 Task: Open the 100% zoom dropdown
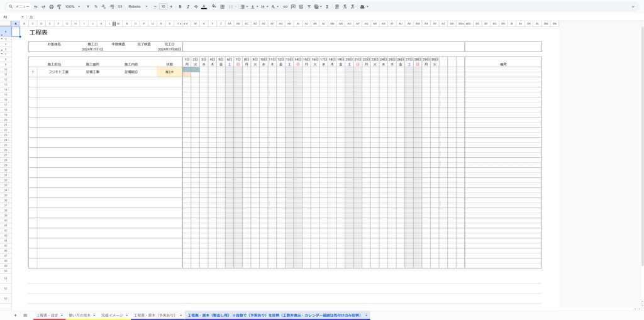point(73,7)
